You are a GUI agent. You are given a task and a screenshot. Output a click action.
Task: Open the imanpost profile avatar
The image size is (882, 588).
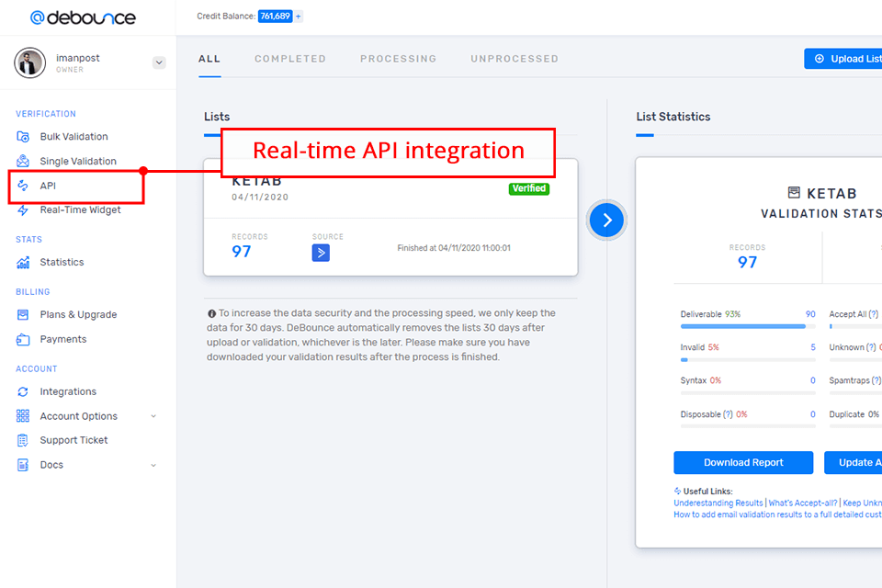click(x=29, y=62)
